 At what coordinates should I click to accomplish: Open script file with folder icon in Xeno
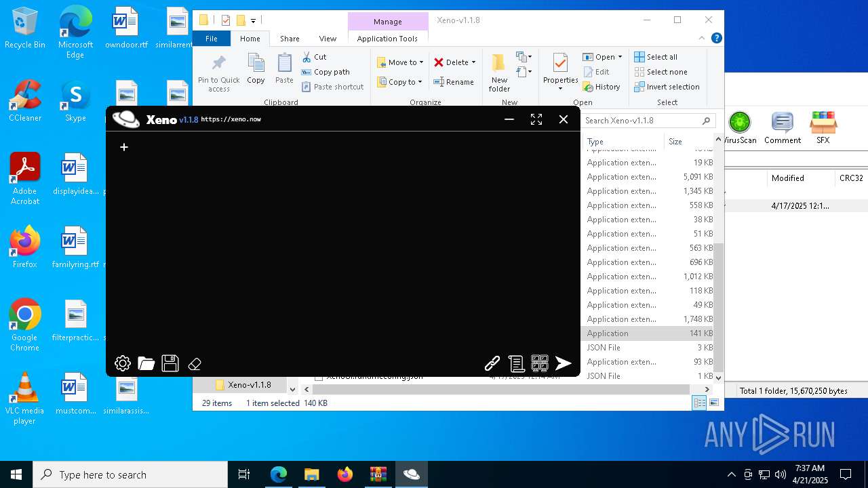[x=146, y=363]
